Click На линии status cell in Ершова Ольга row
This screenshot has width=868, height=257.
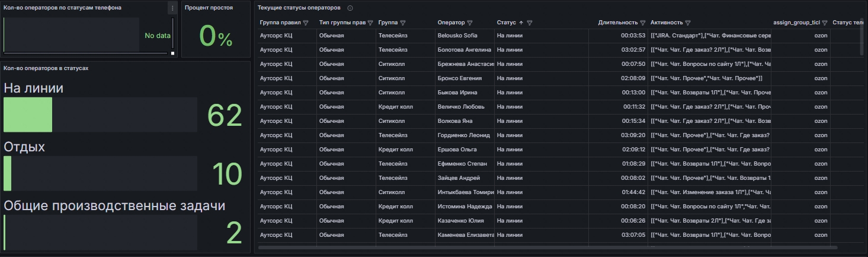click(542, 150)
